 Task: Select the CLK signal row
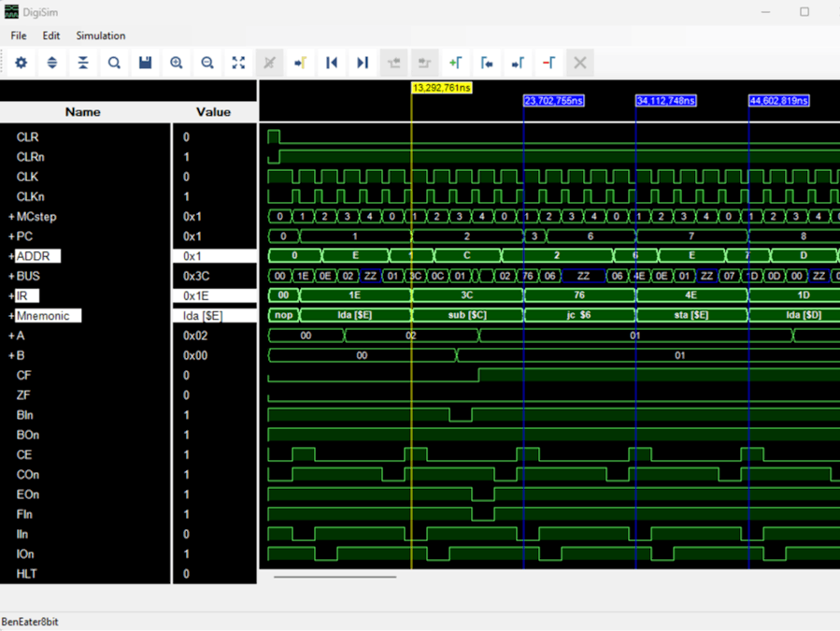pyautogui.click(x=27, y=177)
